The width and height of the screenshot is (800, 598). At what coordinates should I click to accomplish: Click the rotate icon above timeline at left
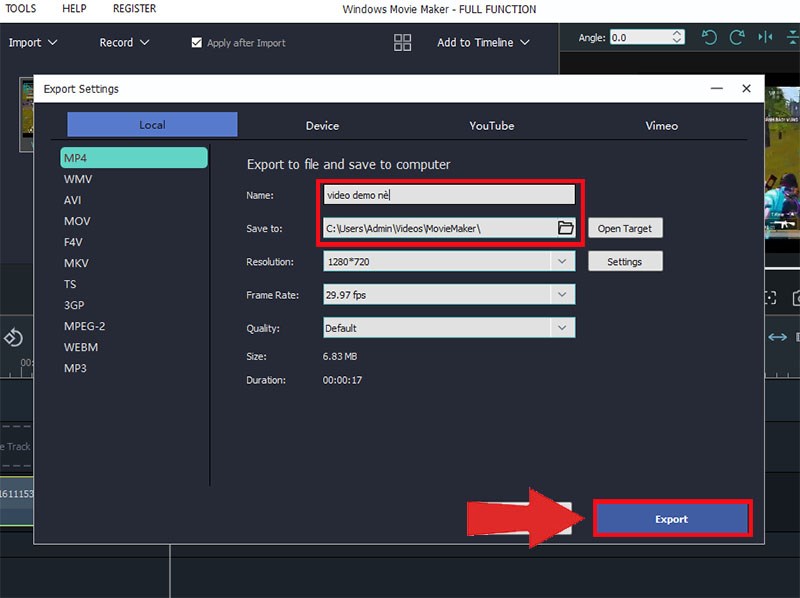pos(14,337)
